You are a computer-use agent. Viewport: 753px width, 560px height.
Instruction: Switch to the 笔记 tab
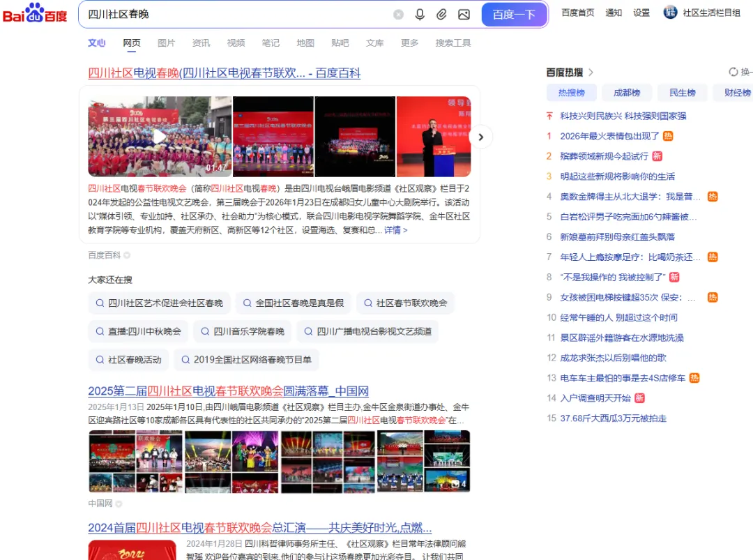[271, 43]
